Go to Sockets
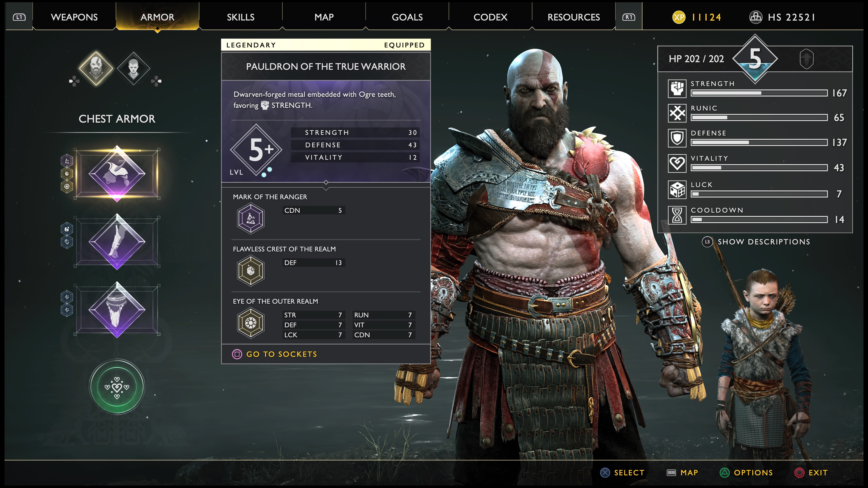 275,354
